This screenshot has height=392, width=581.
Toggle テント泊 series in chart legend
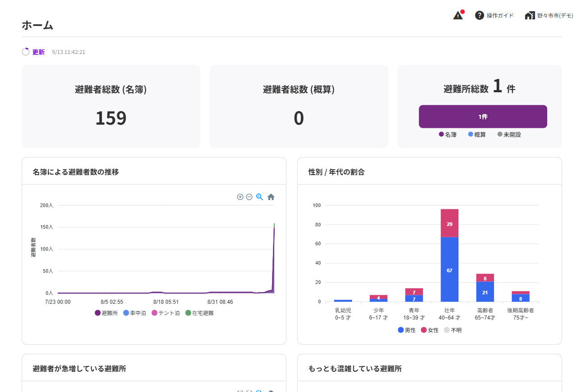point(166,313)
